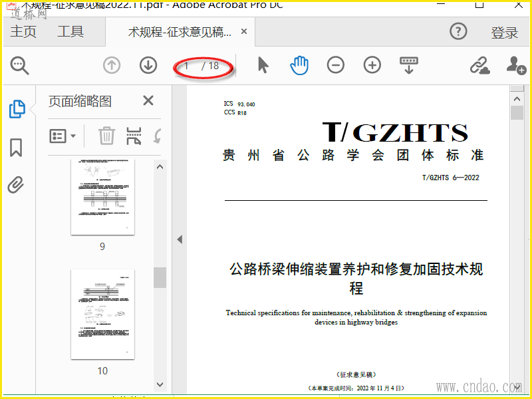Viewport: 532px width, 399px height.
Task: Choose the selection arrow tool
Action: [263, 65]
